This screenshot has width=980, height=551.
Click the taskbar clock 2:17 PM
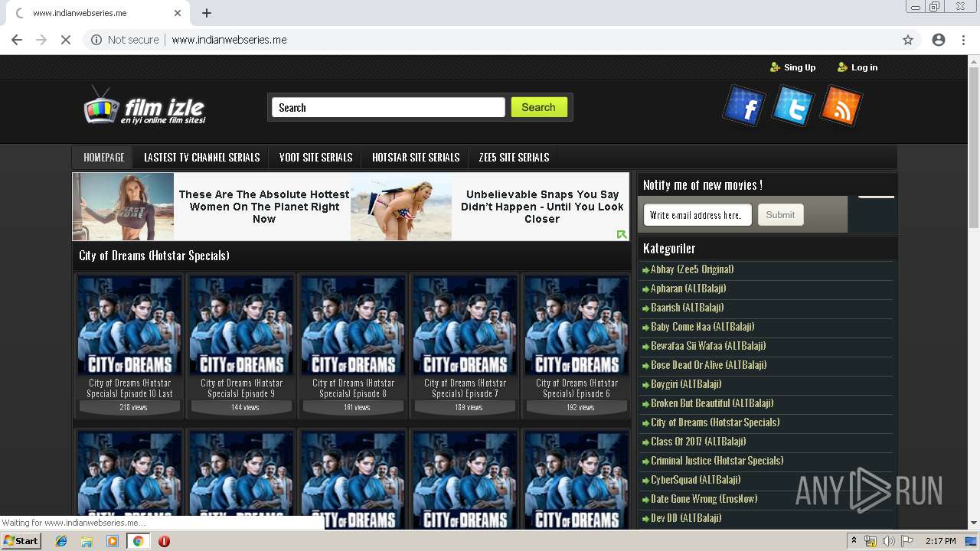pos(940,541)
